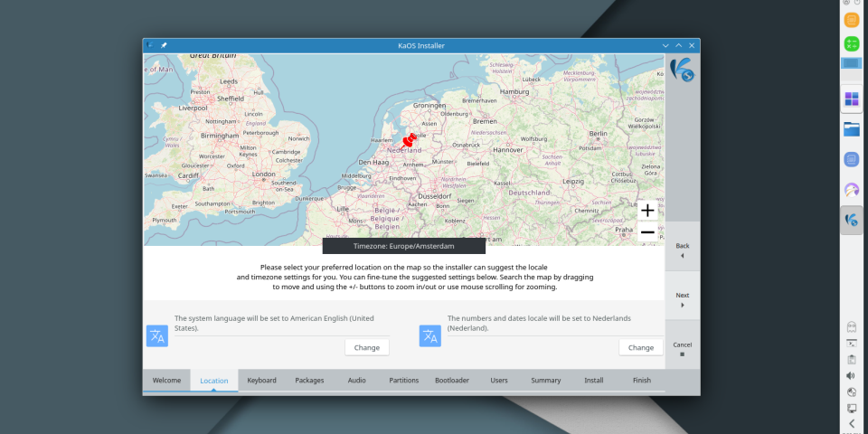Change the numbers and dates locale
Screen dimensions: 868x434
tap(640, 347)
